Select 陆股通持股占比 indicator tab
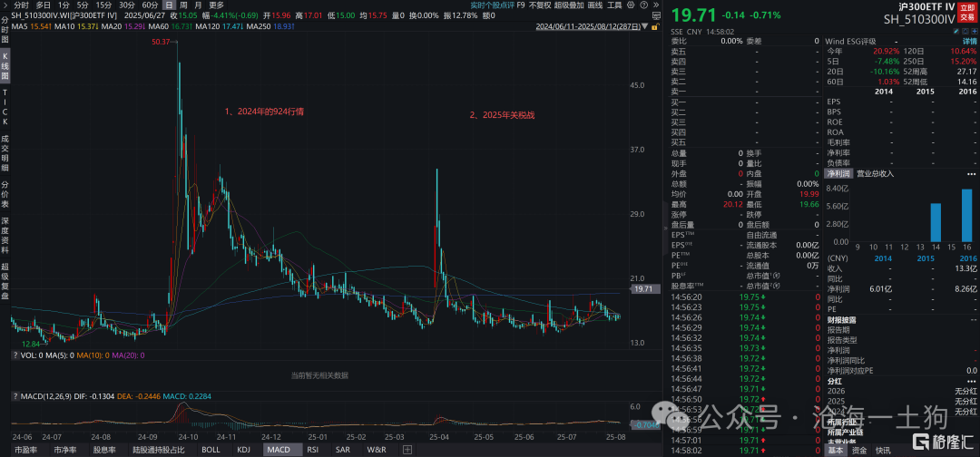This screenshot has width=980, height=457. pyautogui.click(x=162, y=450)
